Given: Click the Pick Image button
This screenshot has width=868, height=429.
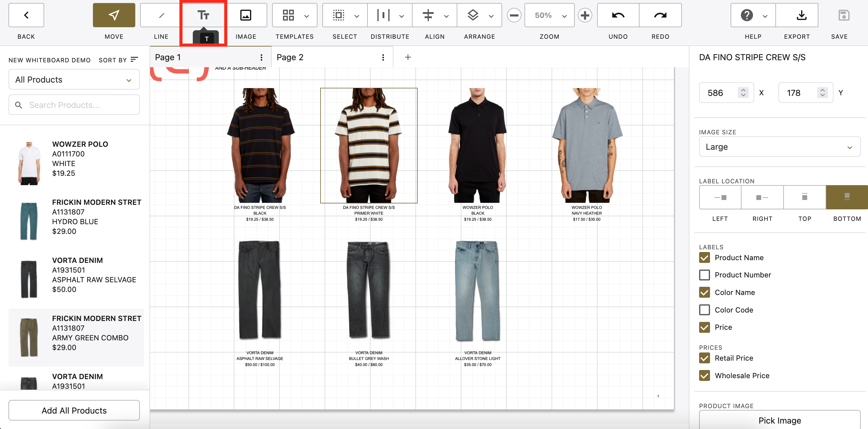Looking at the screenshot, I should click(x=779, y=420).
